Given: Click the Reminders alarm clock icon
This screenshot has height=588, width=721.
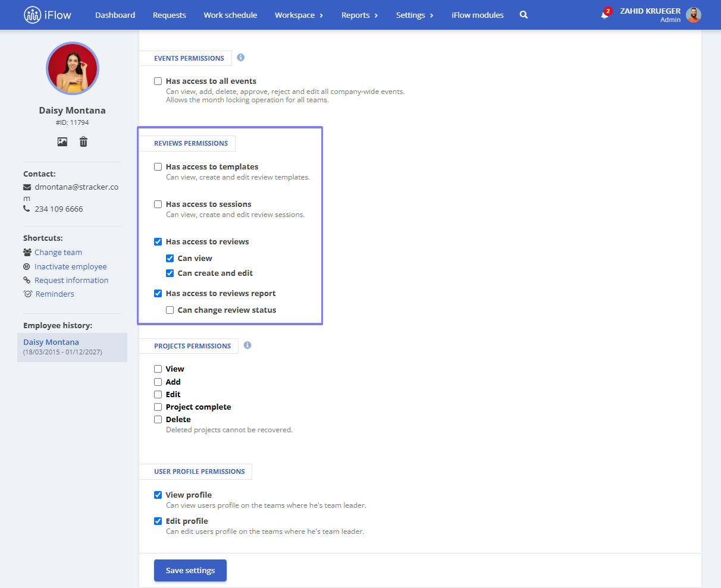Looking at the screenshot, I should point(27,294).
